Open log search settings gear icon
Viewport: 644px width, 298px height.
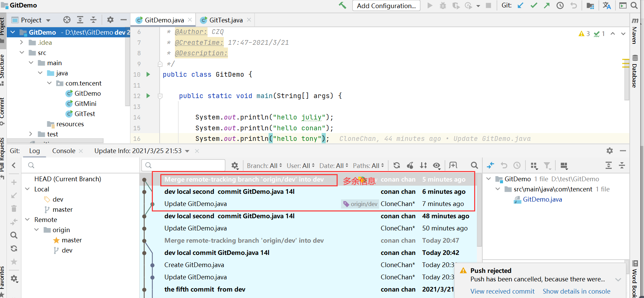pos(235,165)
